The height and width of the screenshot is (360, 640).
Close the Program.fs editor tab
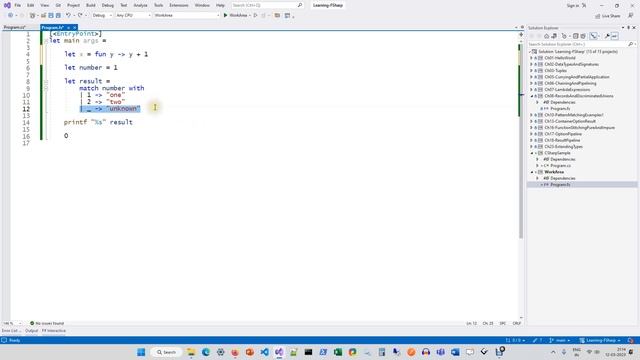coord(75,27)
